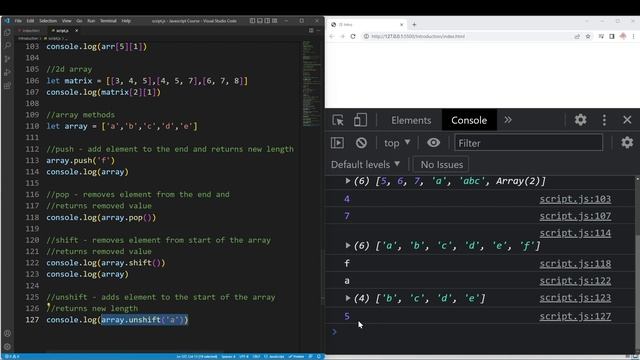Toggle Chrome side panel icon
The height and width of the screenshot is (360, 640).
point(611,36)
